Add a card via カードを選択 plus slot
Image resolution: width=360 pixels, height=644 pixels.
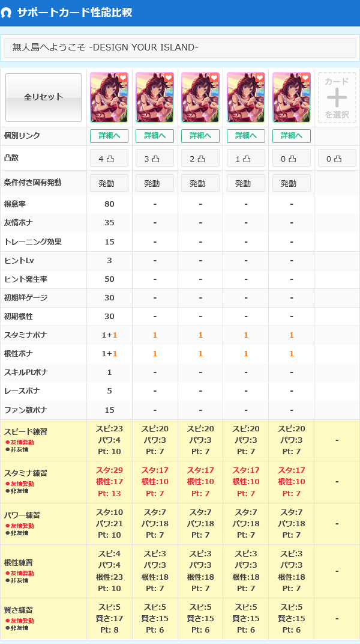click(x=337, y=98)
